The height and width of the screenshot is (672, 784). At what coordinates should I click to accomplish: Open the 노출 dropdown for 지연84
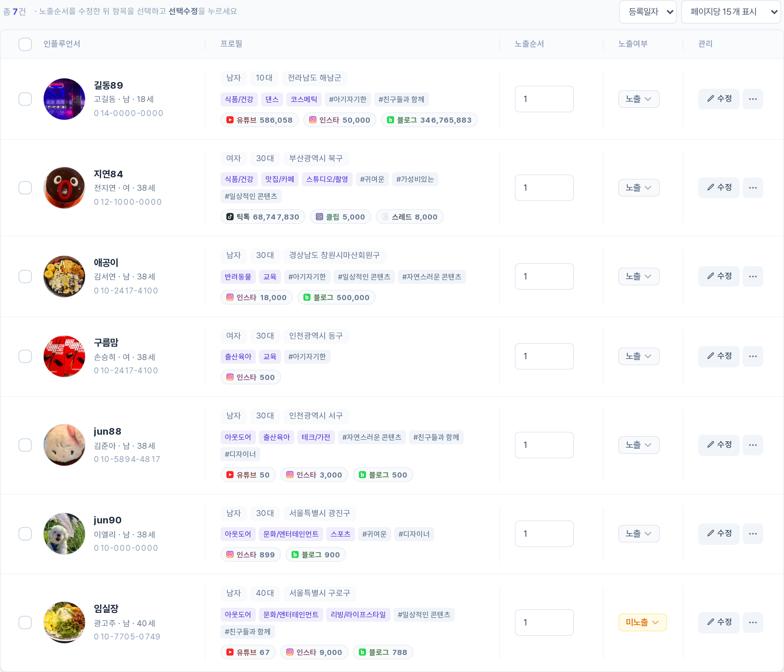[x=639, y=188]
